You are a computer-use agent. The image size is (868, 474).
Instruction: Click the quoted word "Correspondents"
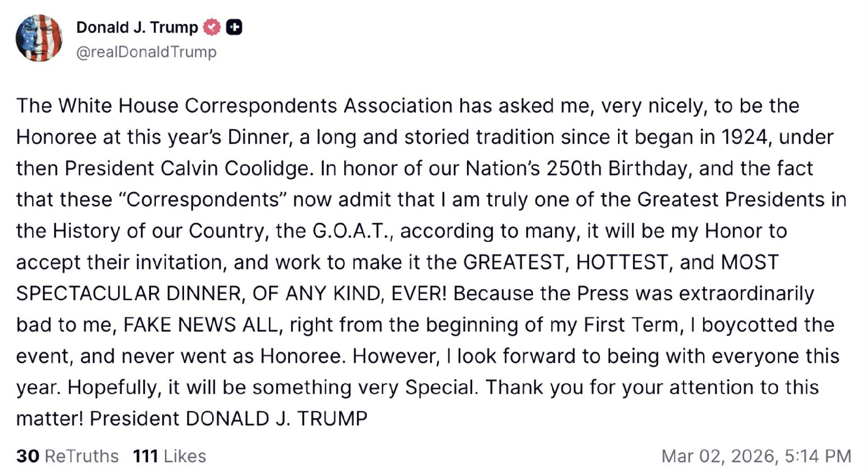203,200
